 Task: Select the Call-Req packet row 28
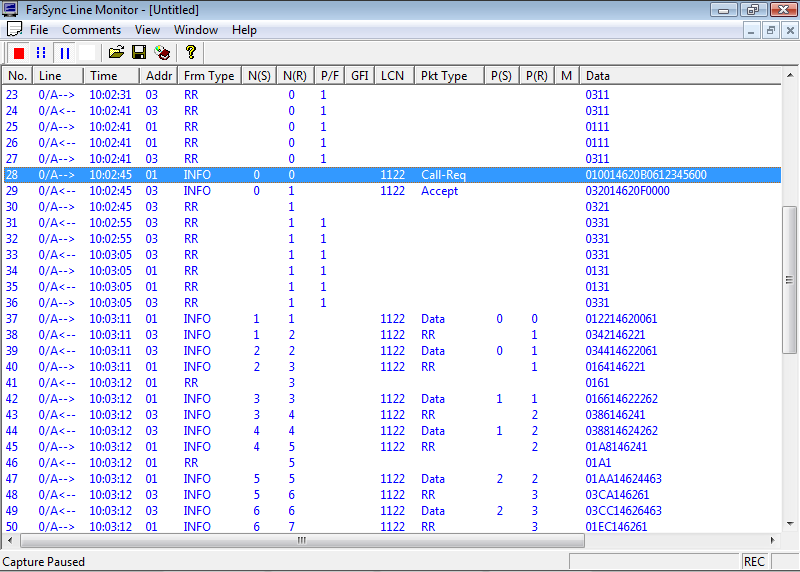(392, 175)
